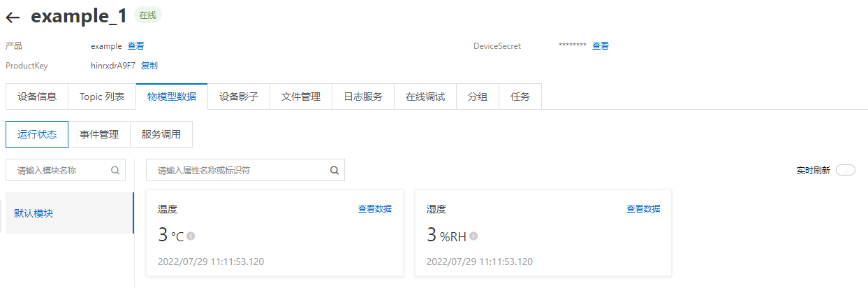The height and width of the screenshot is (307, 868).
Task: Switch to the Topic 列表 tab
Action: (102, 97)
